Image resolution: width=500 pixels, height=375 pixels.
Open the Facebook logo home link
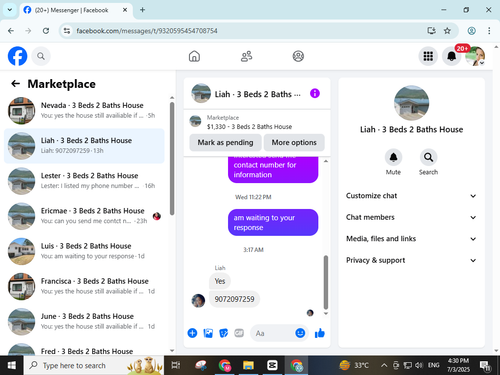point(17,56)
